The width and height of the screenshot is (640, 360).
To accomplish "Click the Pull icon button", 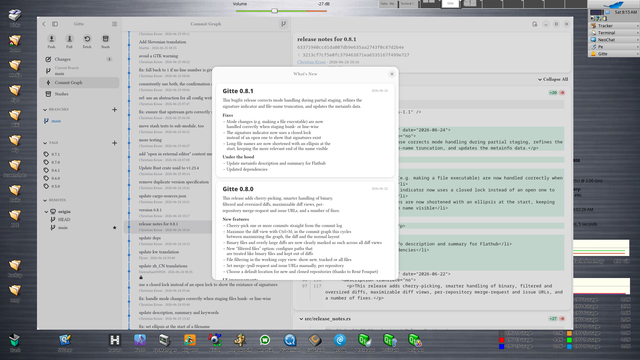I will click(x=69, y=41).
